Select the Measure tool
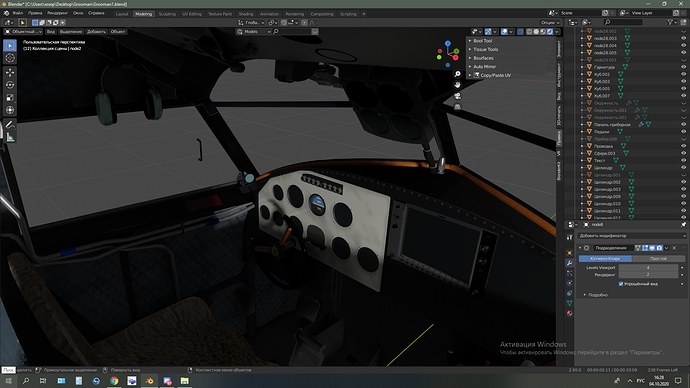The image size is (690, 388). point(10,138)
